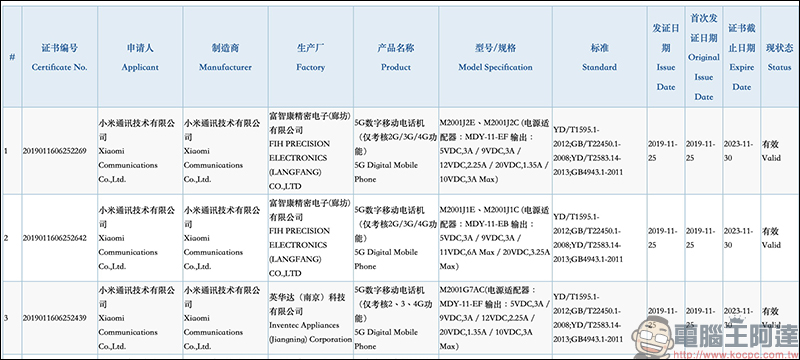Click the Standard cell in row 2
The width and height of the screenshot is (800, 360).
click(x=599, y=238)
